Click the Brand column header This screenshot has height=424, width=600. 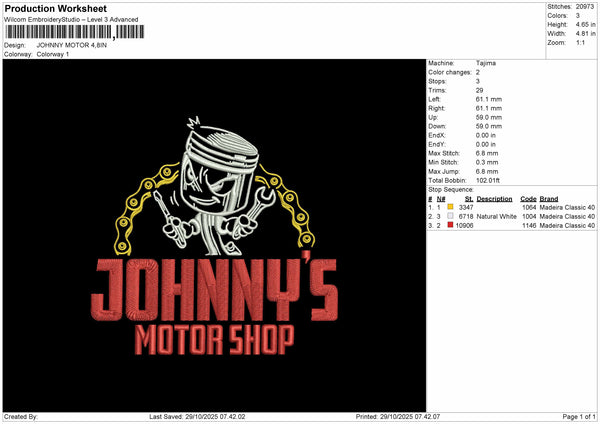(x=549, y=199)
